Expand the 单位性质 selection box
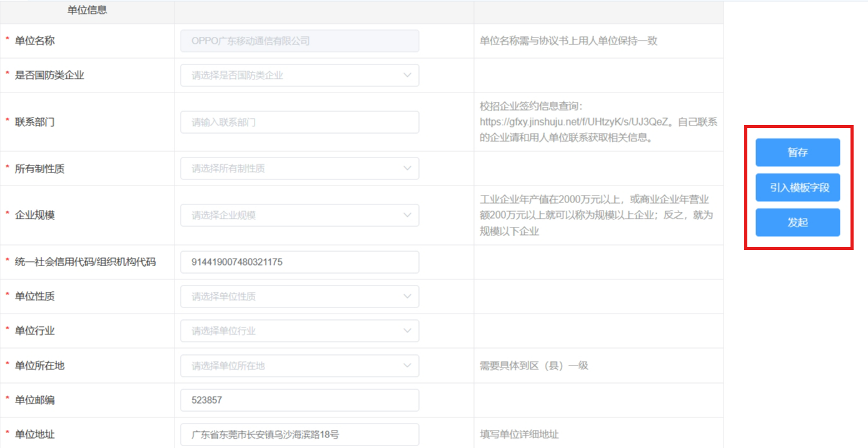The height and width of the screenshot is (448, 868). (300, 296)
